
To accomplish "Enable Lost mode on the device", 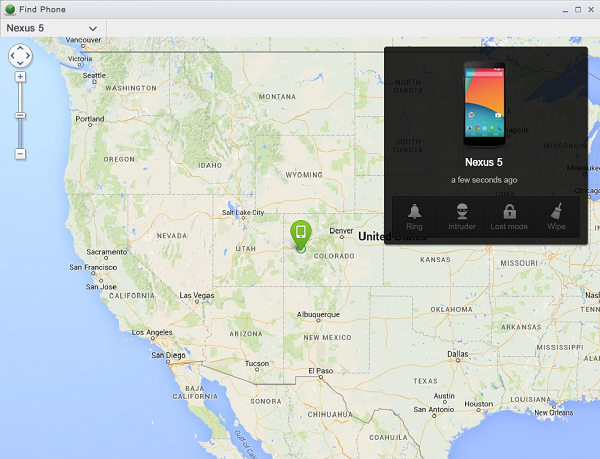I will click(x=509, y=217).
